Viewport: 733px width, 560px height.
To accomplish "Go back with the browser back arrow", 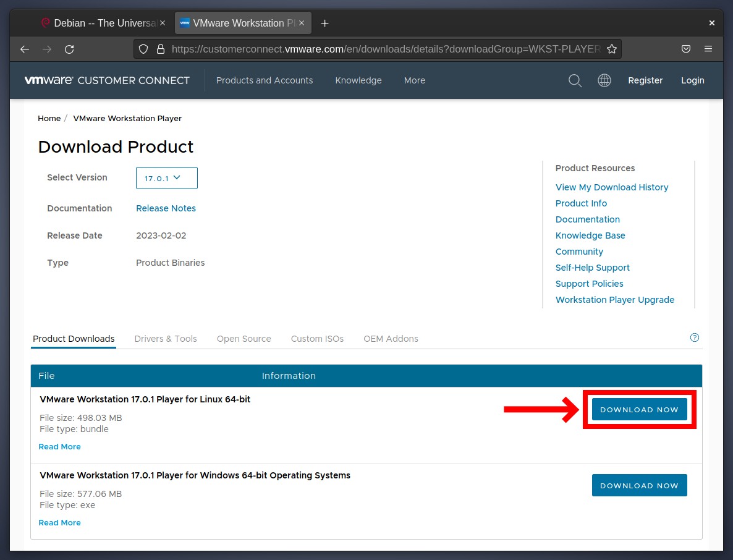I will [x=25, y=49].
